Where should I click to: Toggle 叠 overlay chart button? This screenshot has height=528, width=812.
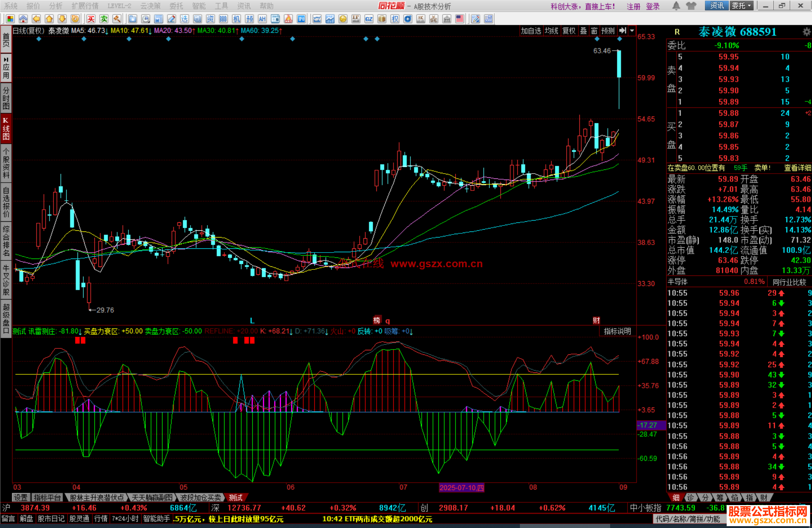click(583, 31)
